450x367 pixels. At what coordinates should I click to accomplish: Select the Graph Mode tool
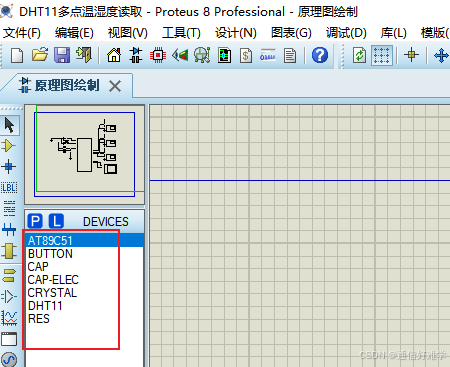click(9, 317)
